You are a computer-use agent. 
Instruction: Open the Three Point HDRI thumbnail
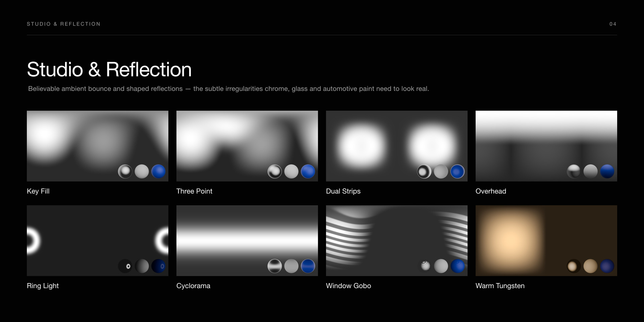[x=247, y=146]
